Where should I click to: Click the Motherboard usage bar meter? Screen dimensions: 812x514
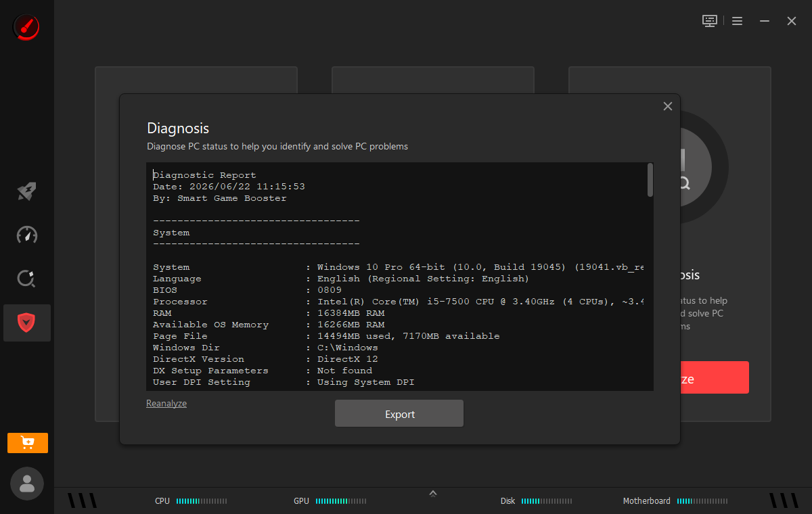click(702, 501)
